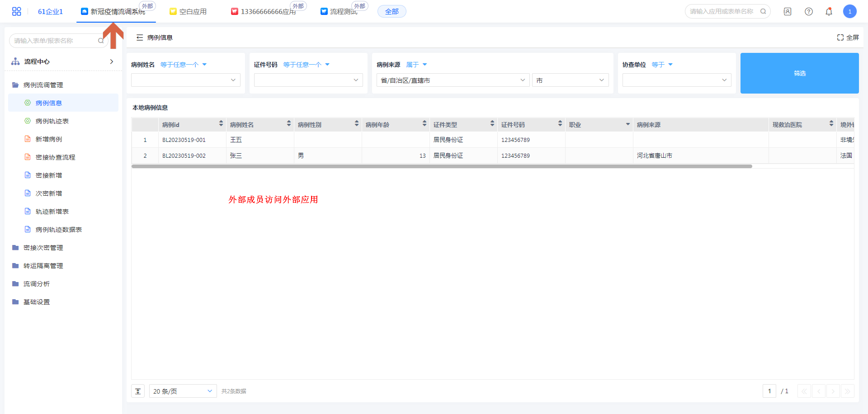Collapse sidebar using menu toggle icon
This screenshot has height=414, width=868.
tap(140, 38)
